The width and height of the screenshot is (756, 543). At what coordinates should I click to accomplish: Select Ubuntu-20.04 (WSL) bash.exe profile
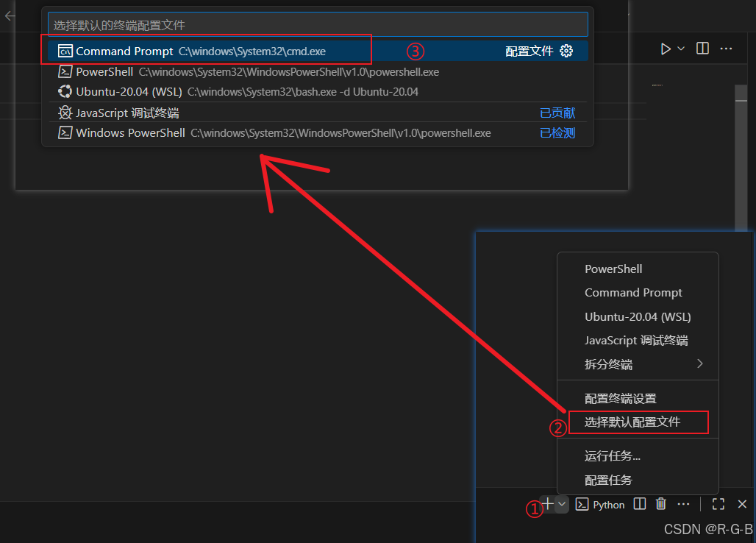(x=318, y=92)
